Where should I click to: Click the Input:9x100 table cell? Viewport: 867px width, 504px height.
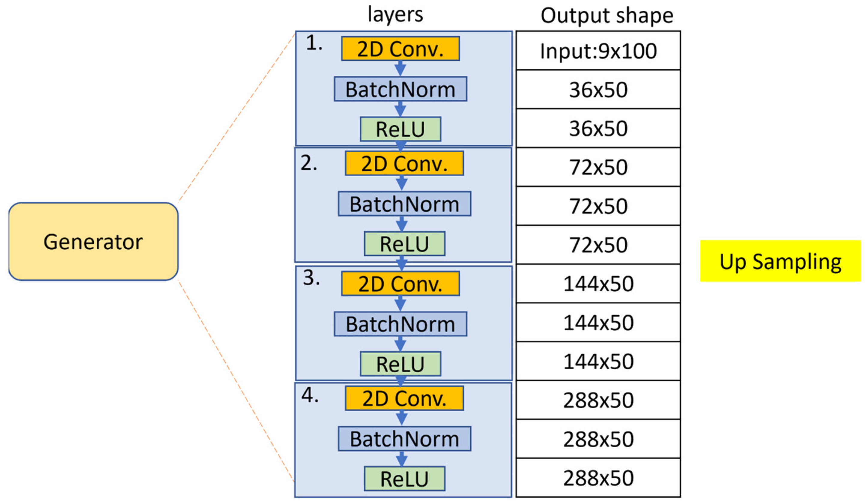(x=598, y=51)
